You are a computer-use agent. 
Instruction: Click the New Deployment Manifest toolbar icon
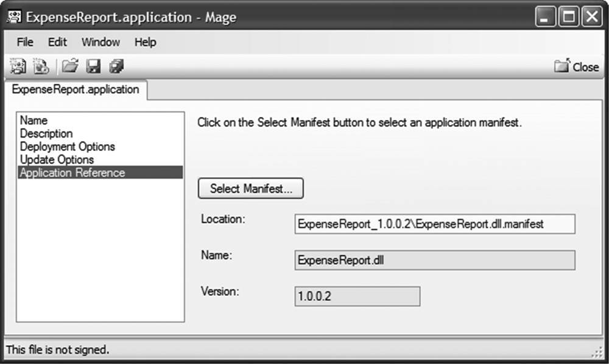point(41,66)
